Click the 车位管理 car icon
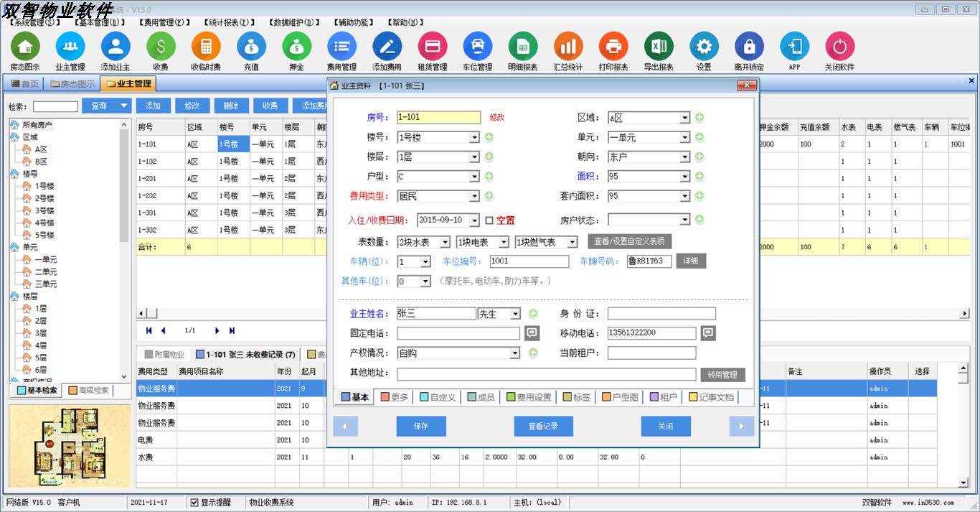The image size is (980, 512). (x=477, y=47)
